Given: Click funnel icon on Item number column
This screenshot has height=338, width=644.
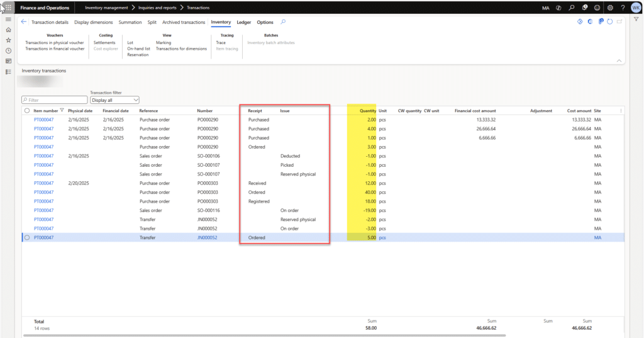Looking at the screenshot, I should (62, 110).
